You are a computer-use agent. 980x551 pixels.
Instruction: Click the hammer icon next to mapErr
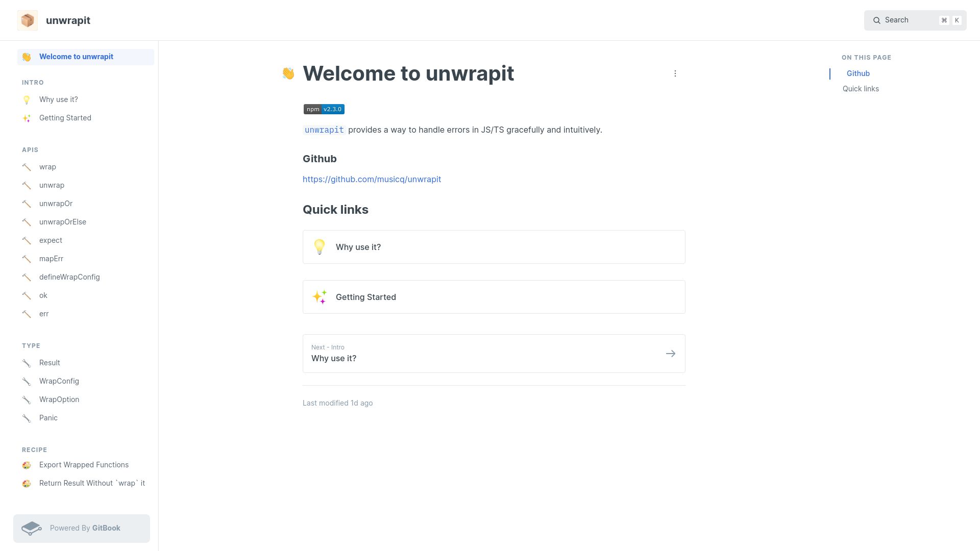tap(27, 259)
